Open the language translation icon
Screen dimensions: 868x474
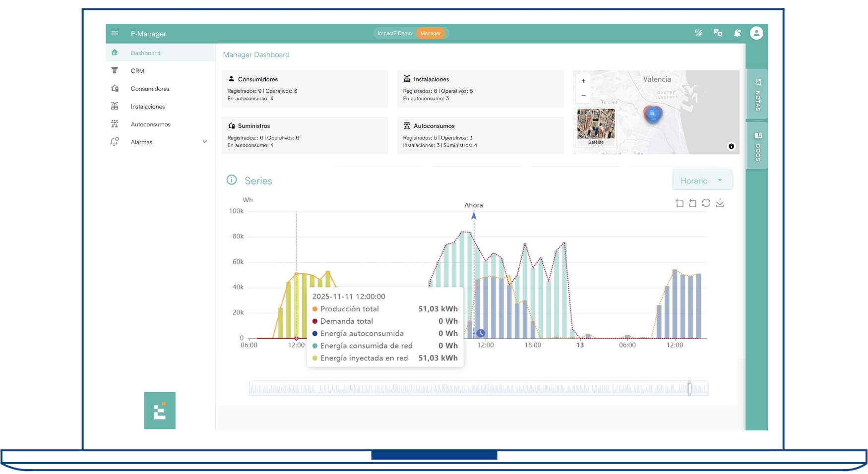pos(718,33)
